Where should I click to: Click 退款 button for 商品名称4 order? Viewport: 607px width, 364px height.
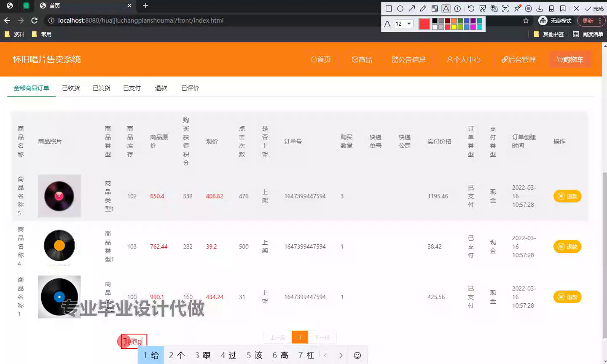coord(567,247)
